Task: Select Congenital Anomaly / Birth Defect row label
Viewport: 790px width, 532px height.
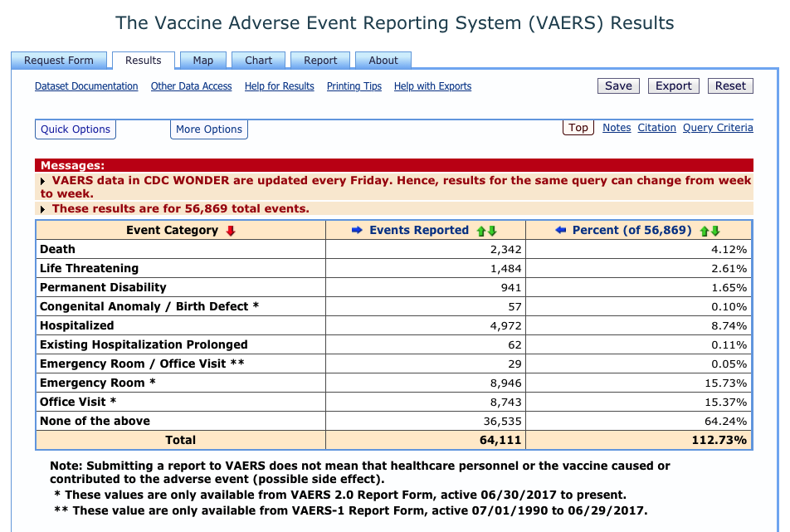Action: pos(149,307)
